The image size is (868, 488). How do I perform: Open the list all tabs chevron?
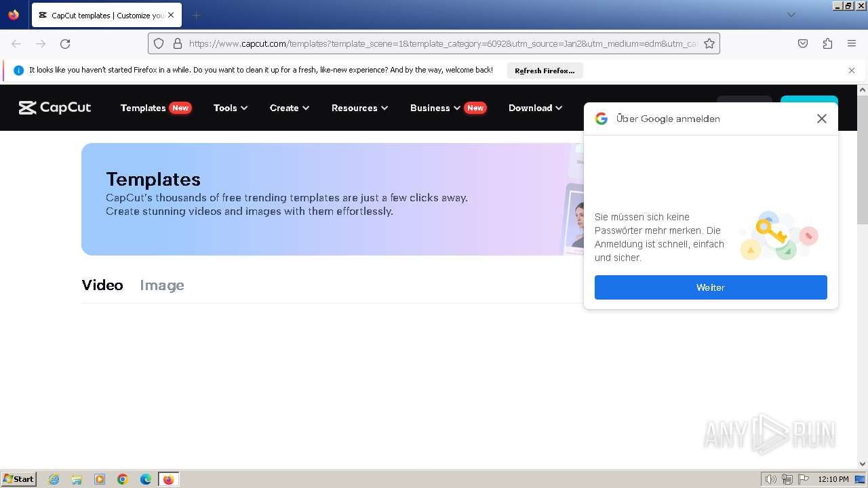click(x=791, y=15)
